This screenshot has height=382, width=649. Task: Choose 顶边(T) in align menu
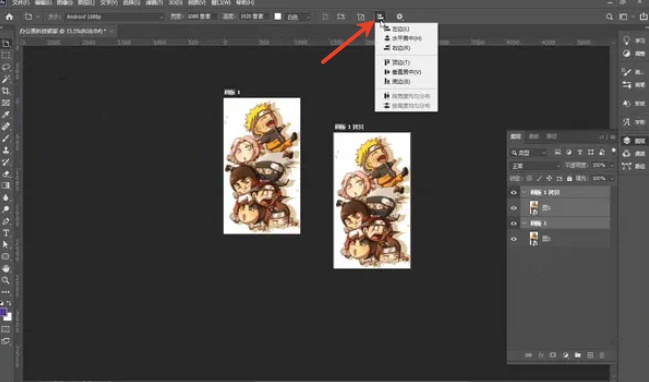(406, 62)
